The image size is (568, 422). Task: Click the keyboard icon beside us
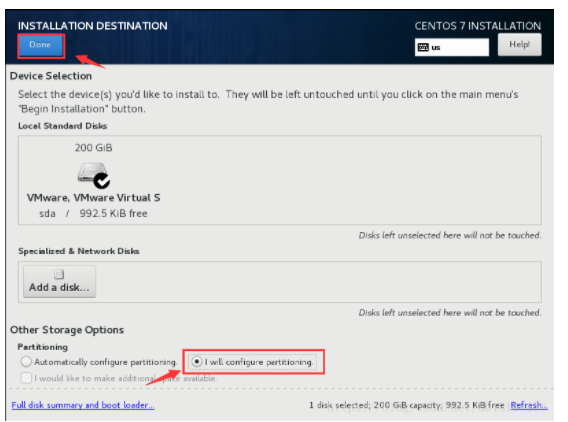click(423, 47)
